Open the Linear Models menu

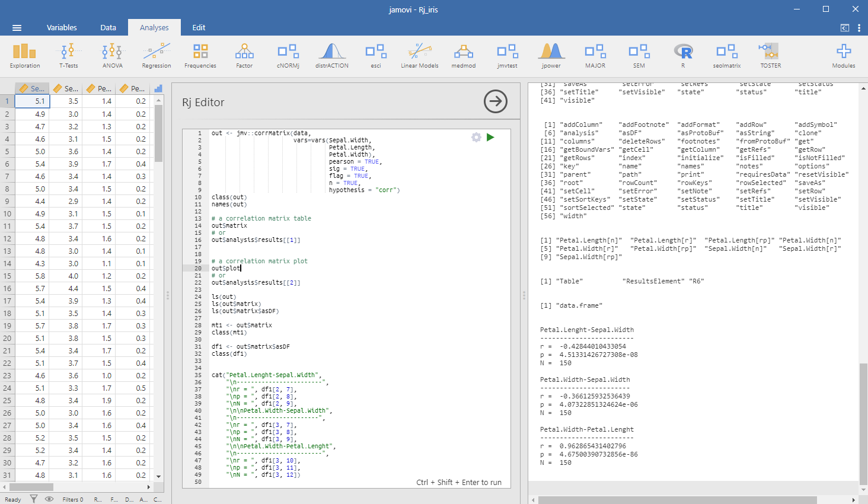pos(420,56)
